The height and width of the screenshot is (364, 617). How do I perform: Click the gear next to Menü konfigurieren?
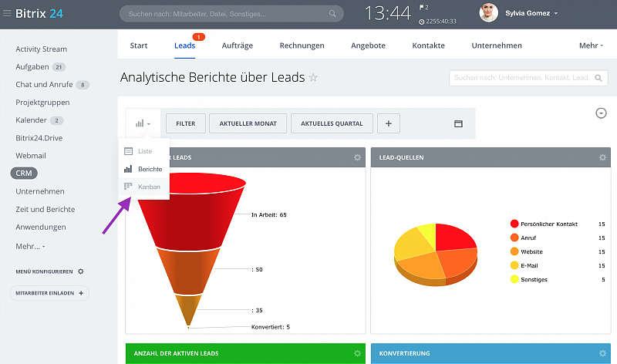(81, 271)
